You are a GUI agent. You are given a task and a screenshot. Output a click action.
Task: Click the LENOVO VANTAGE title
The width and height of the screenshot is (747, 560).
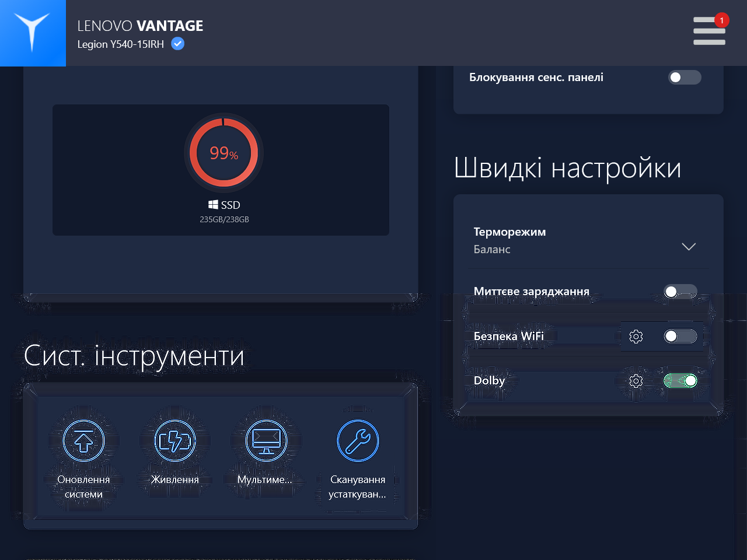point(140,26)
